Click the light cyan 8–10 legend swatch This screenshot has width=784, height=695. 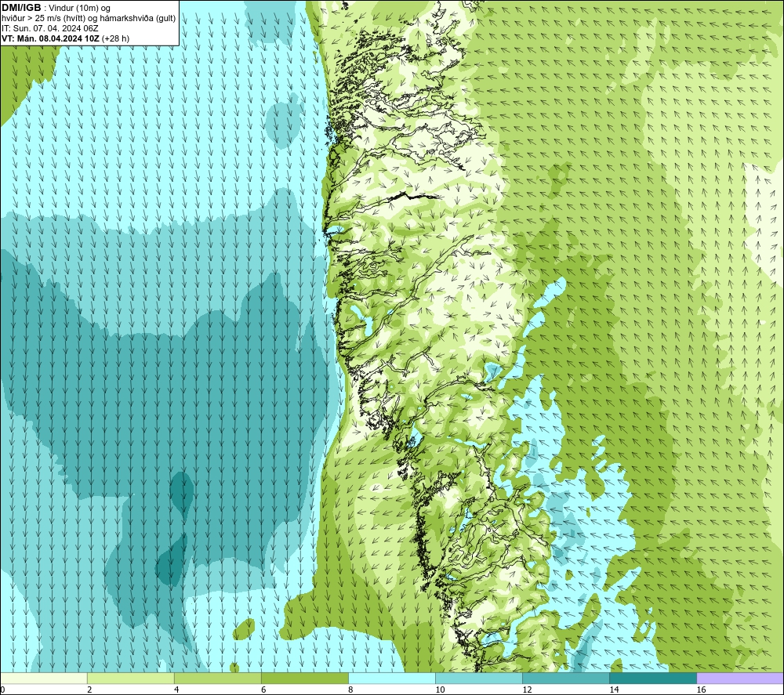point(391,678)
